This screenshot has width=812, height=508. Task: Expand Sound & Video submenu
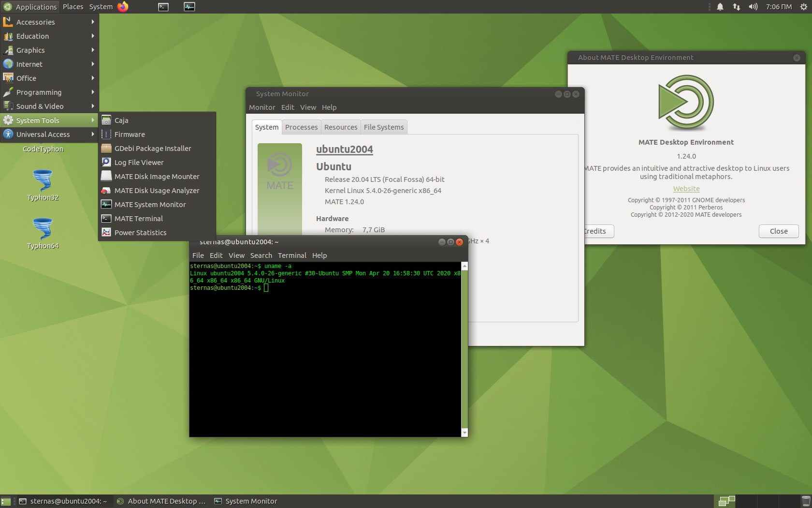coord(49,106)
